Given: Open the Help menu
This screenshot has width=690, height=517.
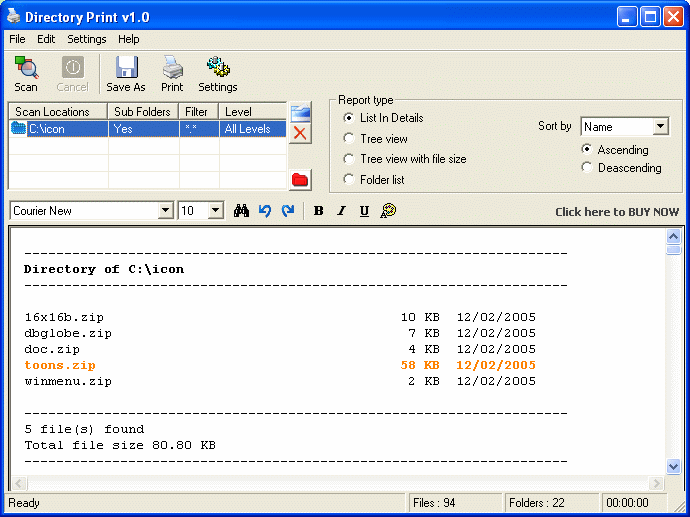Looking at the screenshot, I should coord(128,39).
